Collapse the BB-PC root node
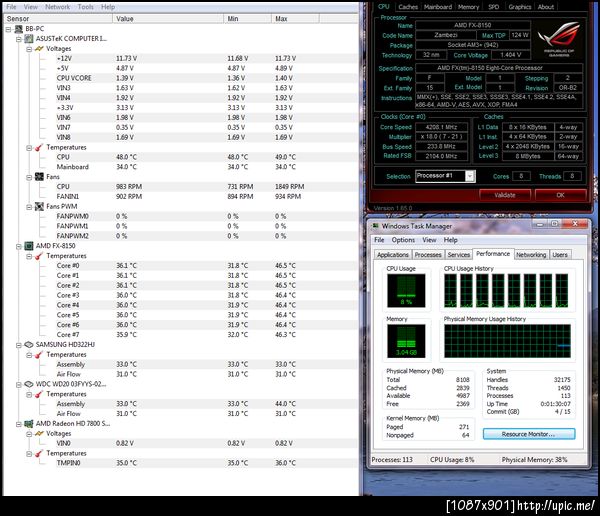Viewport: 600px width, 516px height. point(9,29)
